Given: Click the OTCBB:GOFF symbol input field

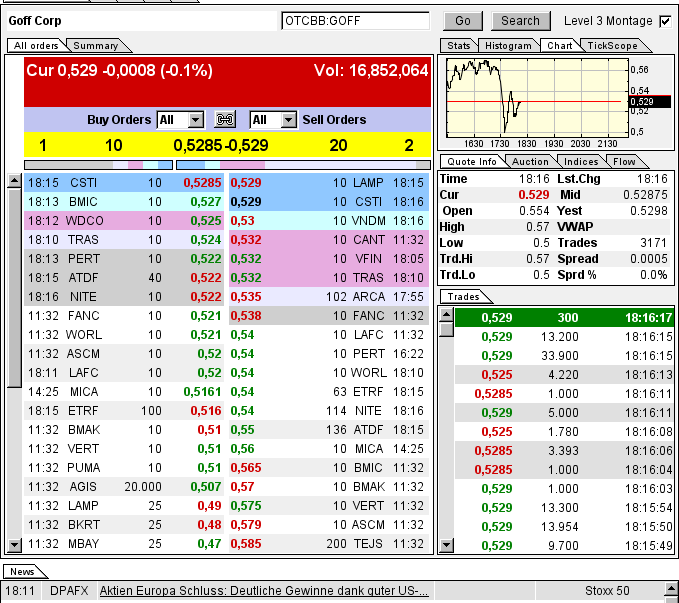Looking at the screenshot, I should tap(356, 21).
